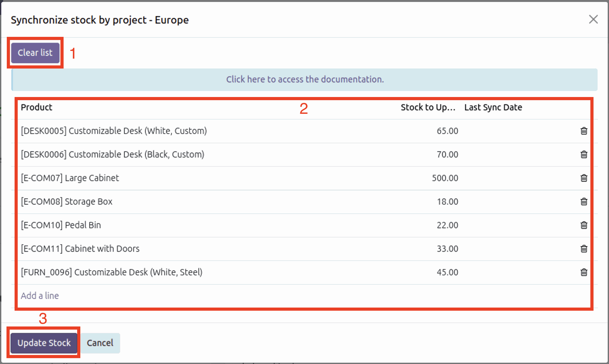This screenshot has width=609, height=364.
Task: Sort by Stock to Update column header
Action: coord(428,107)
